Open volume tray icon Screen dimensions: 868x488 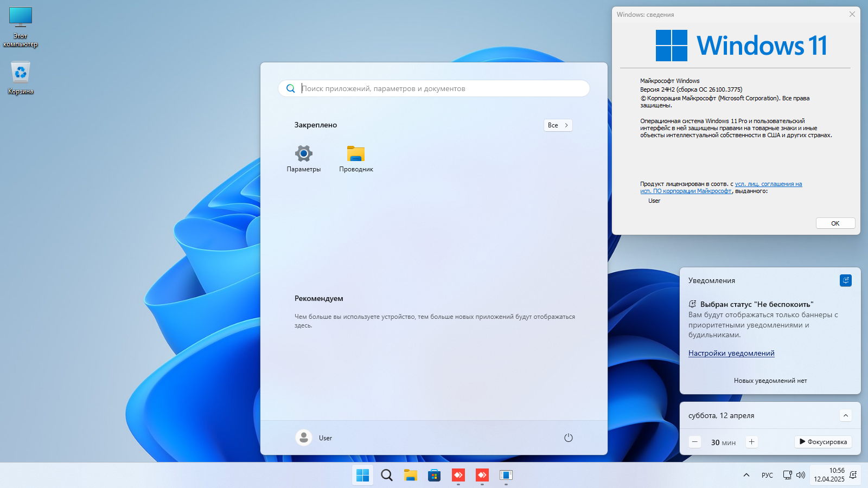[801, 475]
